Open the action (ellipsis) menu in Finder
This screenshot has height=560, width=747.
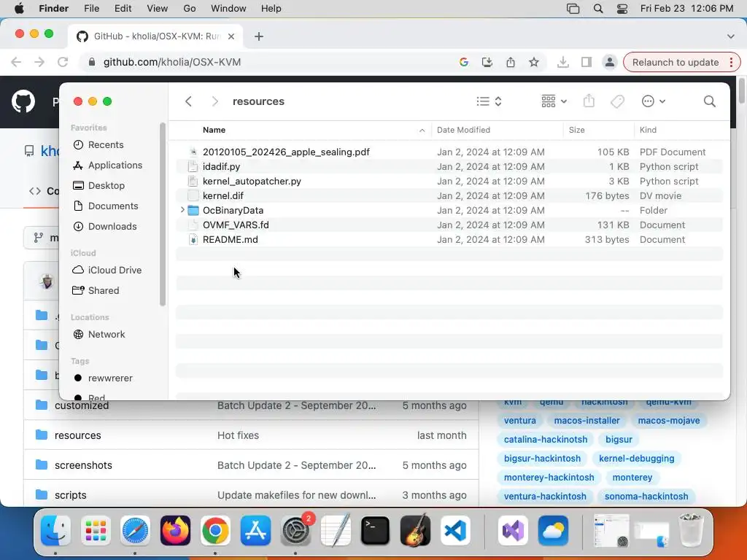(x=653, y=101)
